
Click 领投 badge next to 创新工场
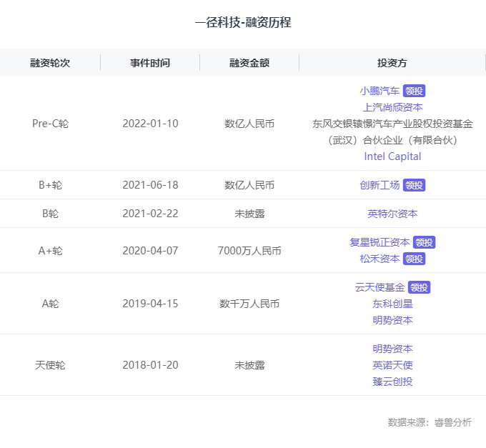tap(414, 185)
